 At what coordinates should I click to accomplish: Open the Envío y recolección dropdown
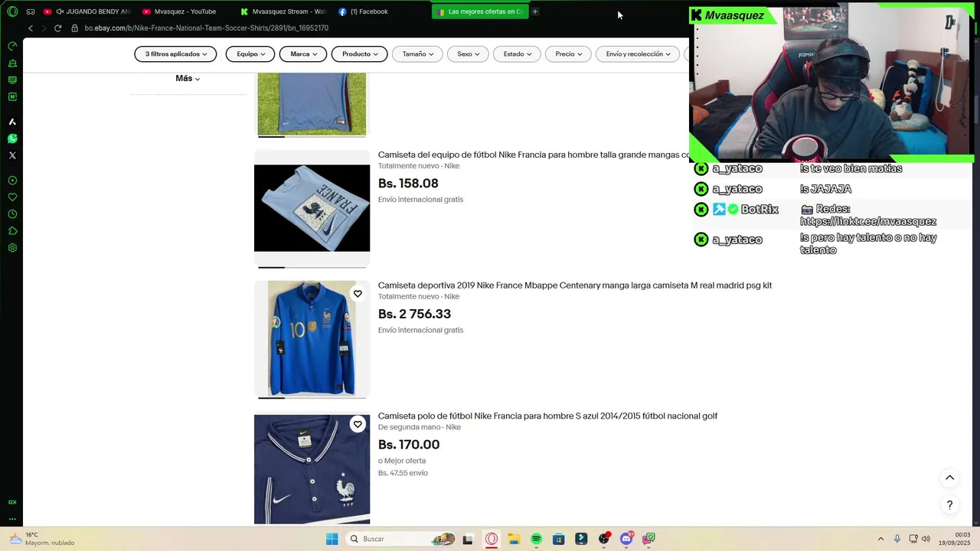638,54
